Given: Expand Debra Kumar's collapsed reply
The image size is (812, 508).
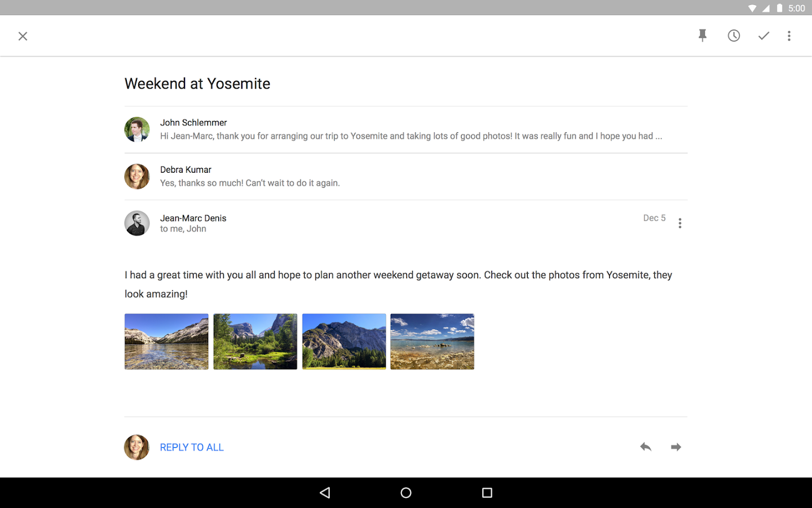Looking at the screenshot, I should (x=395, y=176).
